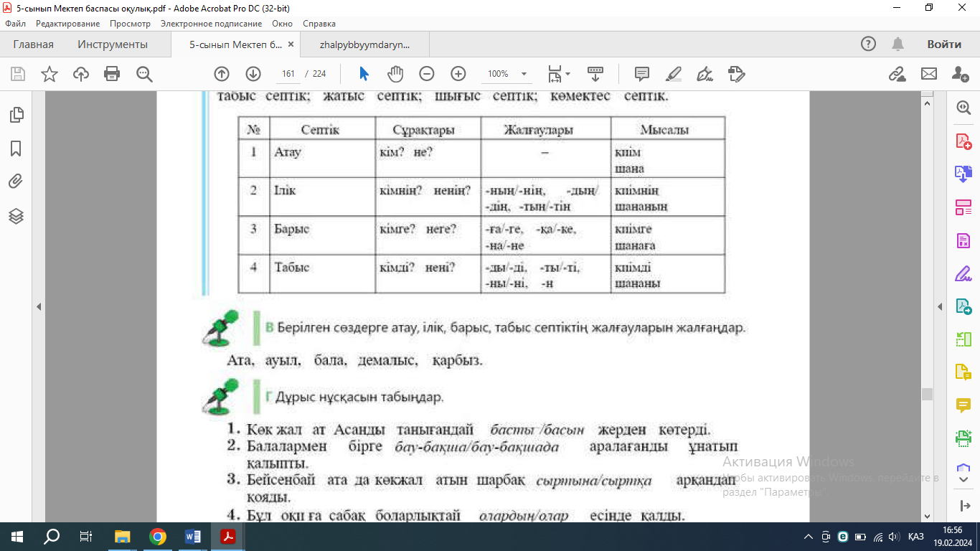Click the share link icon
The image size is (980, 551).
coord(897,74)
